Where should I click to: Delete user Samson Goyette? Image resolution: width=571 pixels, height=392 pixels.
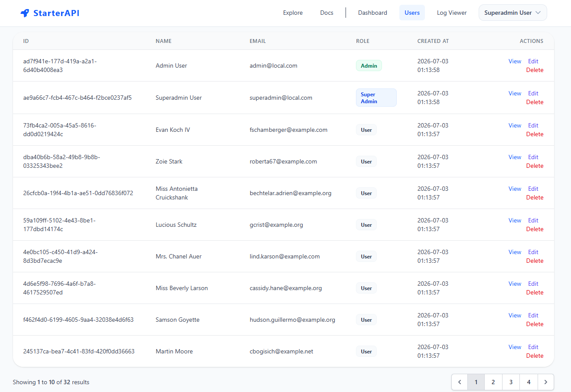(535, 324)
